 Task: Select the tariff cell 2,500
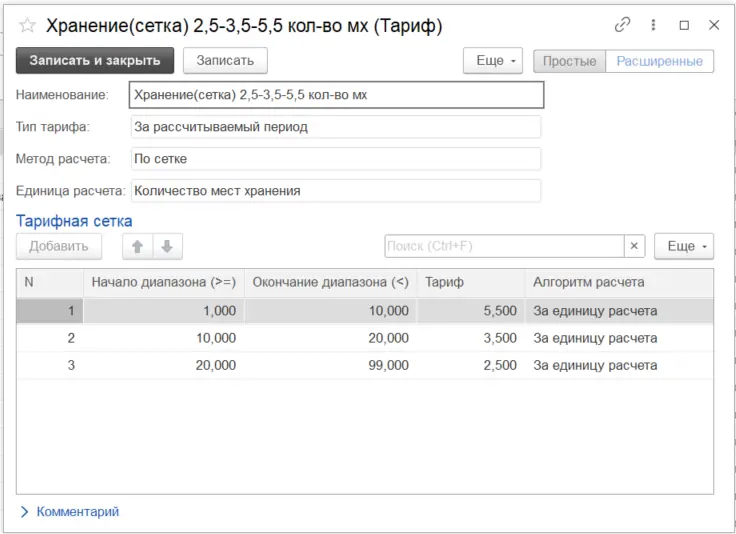(x=471, y=365)
